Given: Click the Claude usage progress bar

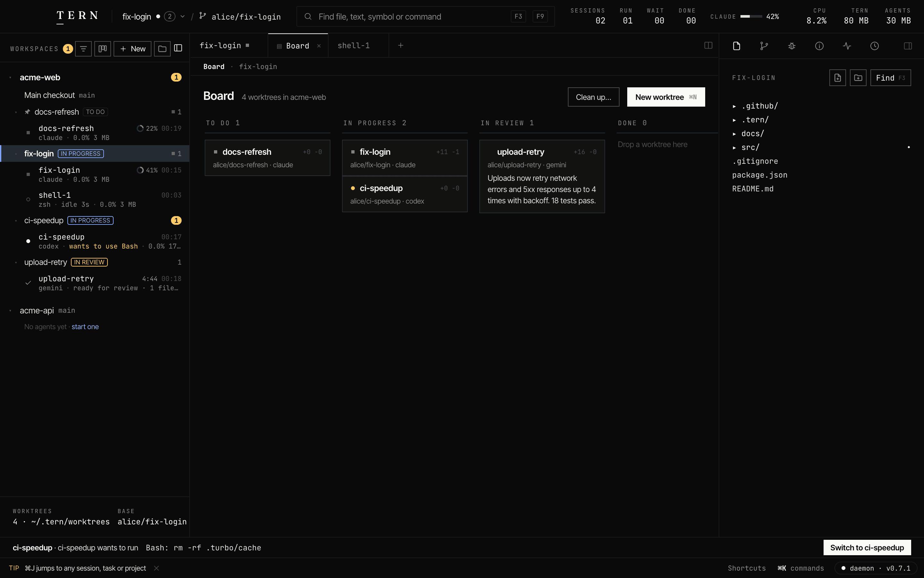Looking at the screenshot, I should [751, 16].
